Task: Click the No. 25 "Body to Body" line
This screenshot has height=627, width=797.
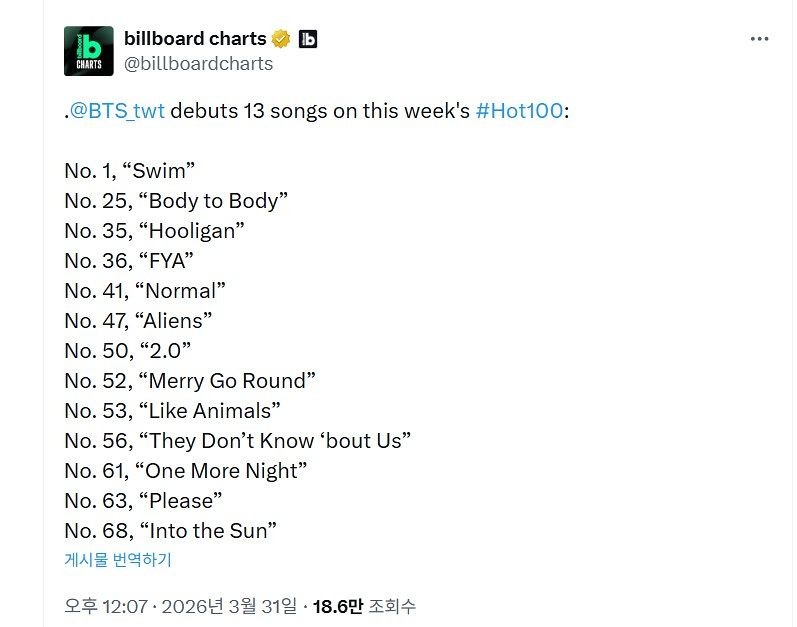Action: coord(176,201)
